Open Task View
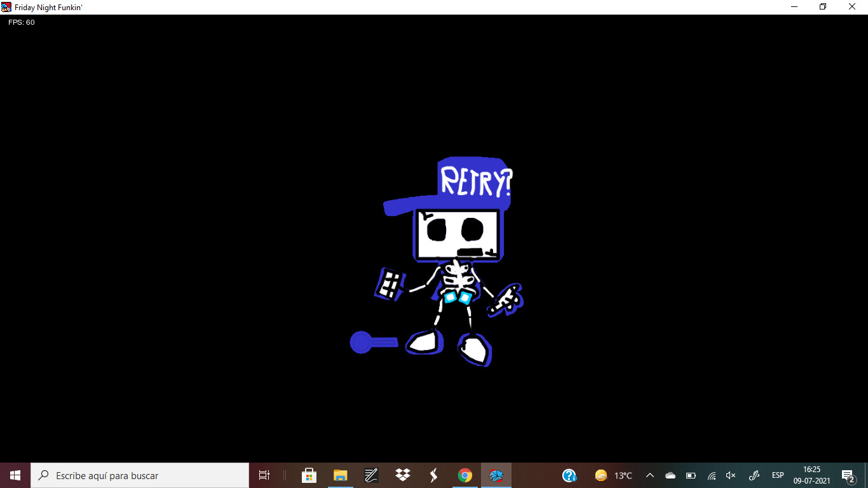The height and width of the screenshot is (488, 868). tap(264, 475)
